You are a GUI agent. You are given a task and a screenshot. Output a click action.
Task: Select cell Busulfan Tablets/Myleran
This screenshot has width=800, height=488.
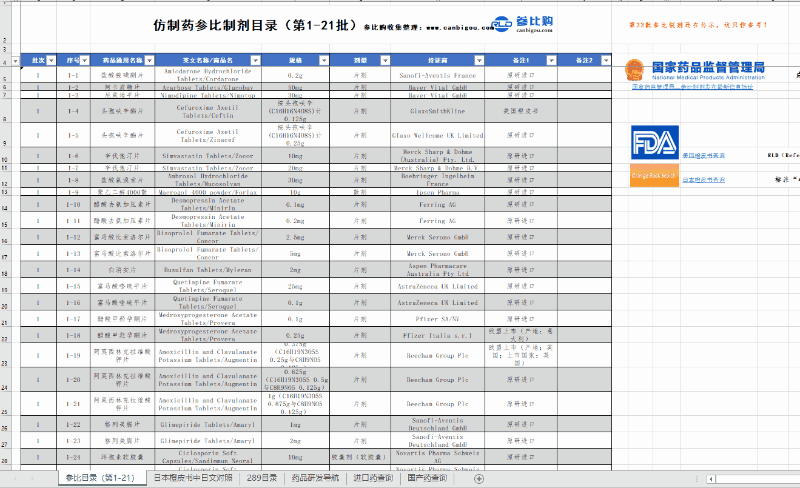(207, 270)
